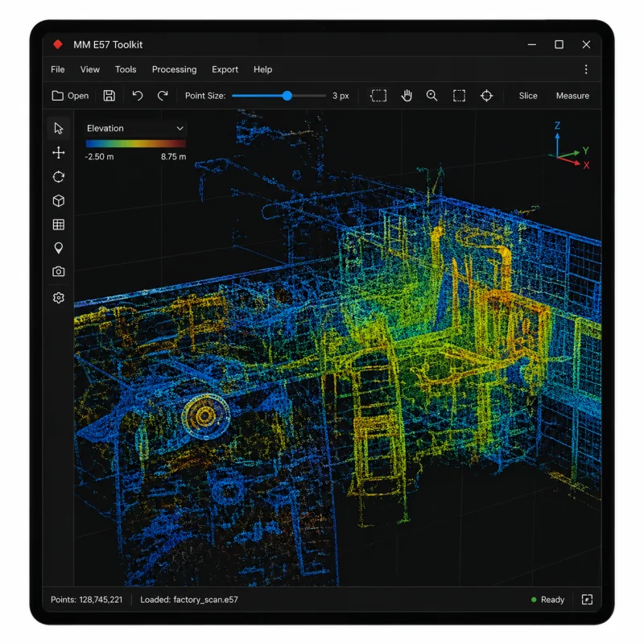
Task: Open the Processing menu
Action: (x=174, y=69)
